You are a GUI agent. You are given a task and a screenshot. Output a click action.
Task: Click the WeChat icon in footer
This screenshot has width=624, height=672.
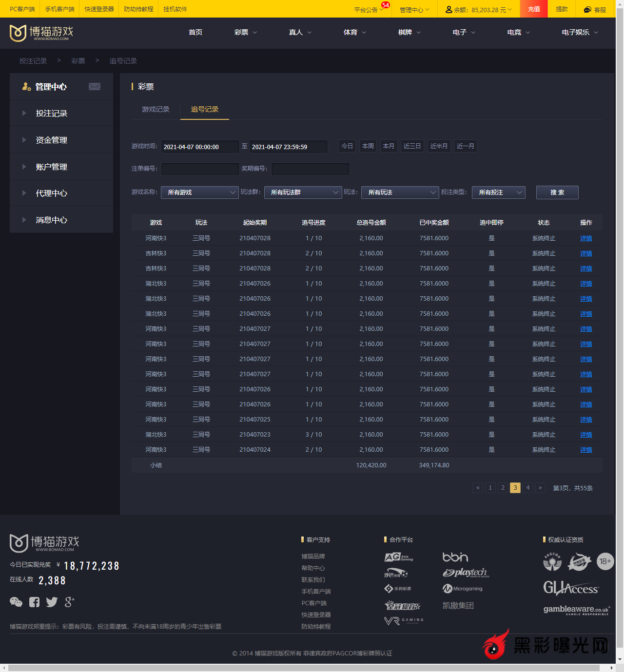click(x=16, y=602)
